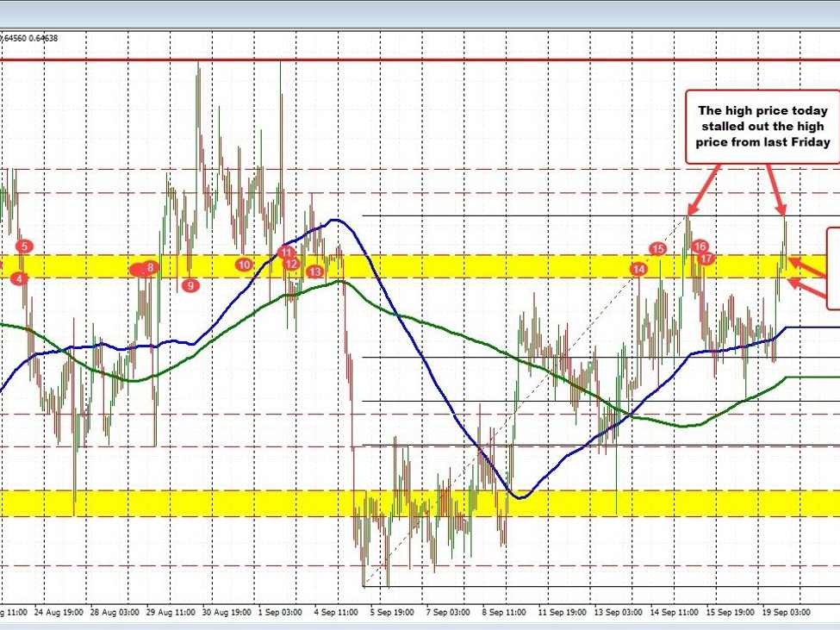Click the red marker numbered 11
The image size is (840, 630).
click(x=286, y=252)
